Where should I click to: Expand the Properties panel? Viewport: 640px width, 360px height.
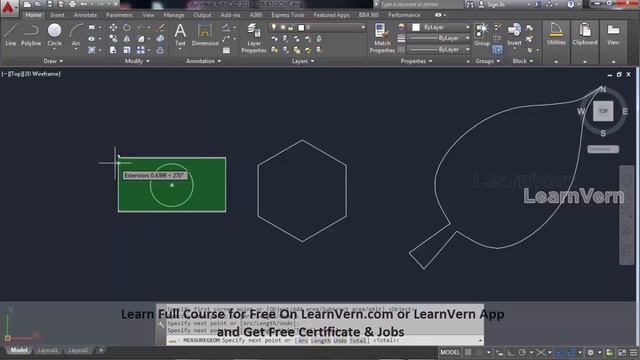click(416, 61)
